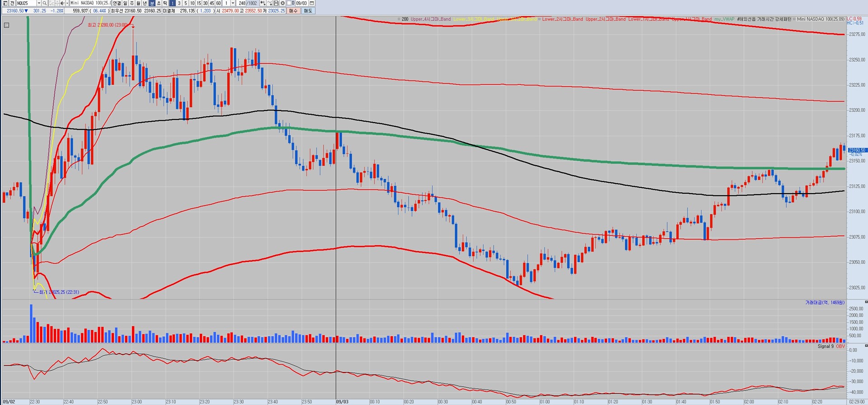Click the 매도 sell button
This screenshot has height=405, width=868.
[x=308, y=10]
